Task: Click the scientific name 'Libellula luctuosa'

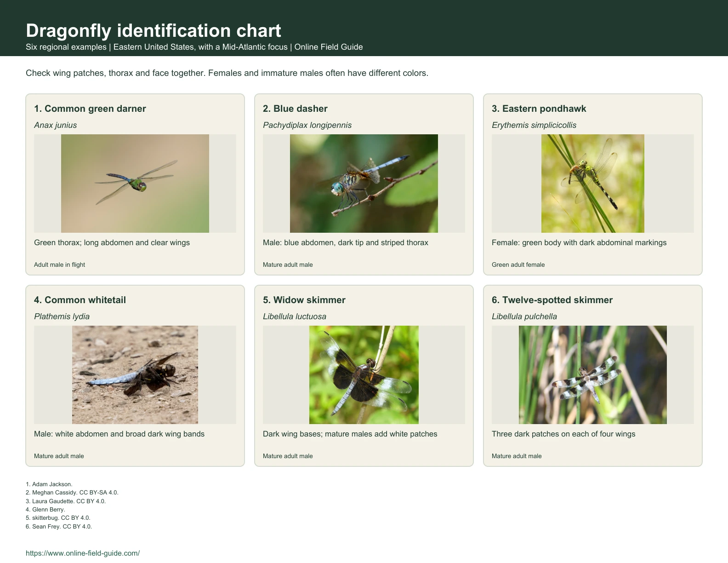Action: pyautogui.click(x=295, y=316)
